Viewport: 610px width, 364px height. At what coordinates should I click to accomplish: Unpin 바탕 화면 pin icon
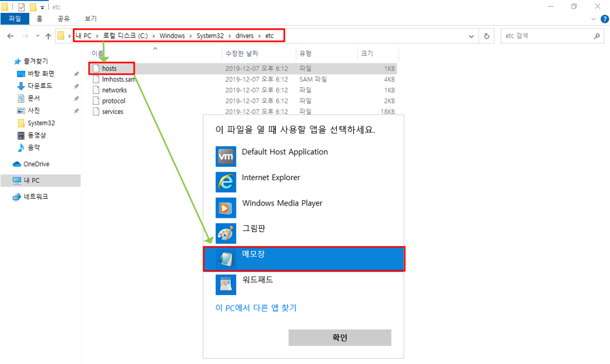click(76, 74)
